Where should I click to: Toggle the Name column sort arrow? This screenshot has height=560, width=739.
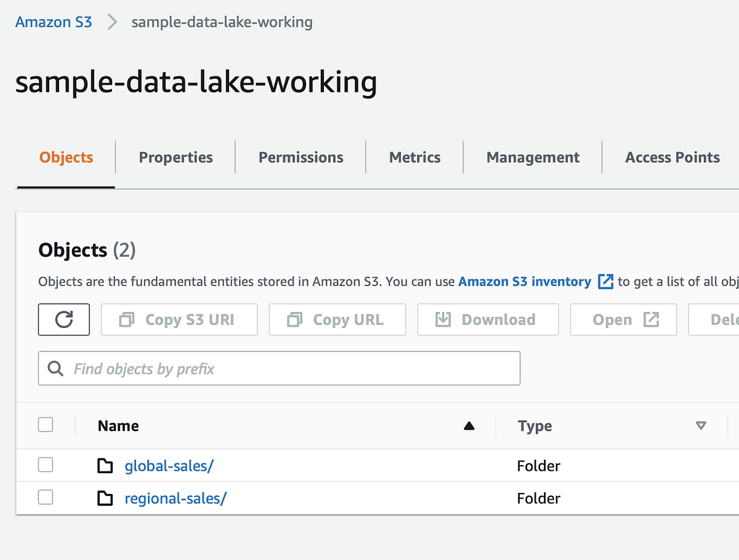469,425
